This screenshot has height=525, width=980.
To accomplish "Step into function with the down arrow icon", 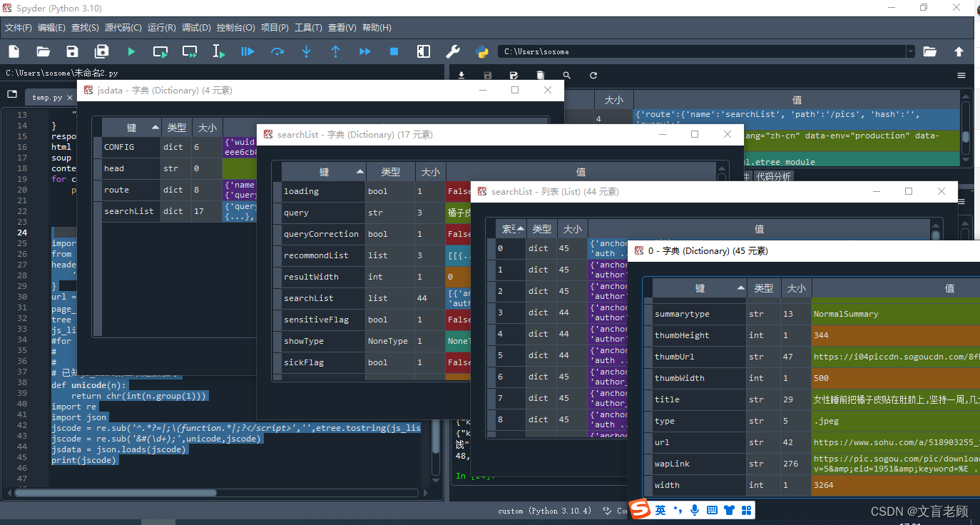I will point(306,51).
